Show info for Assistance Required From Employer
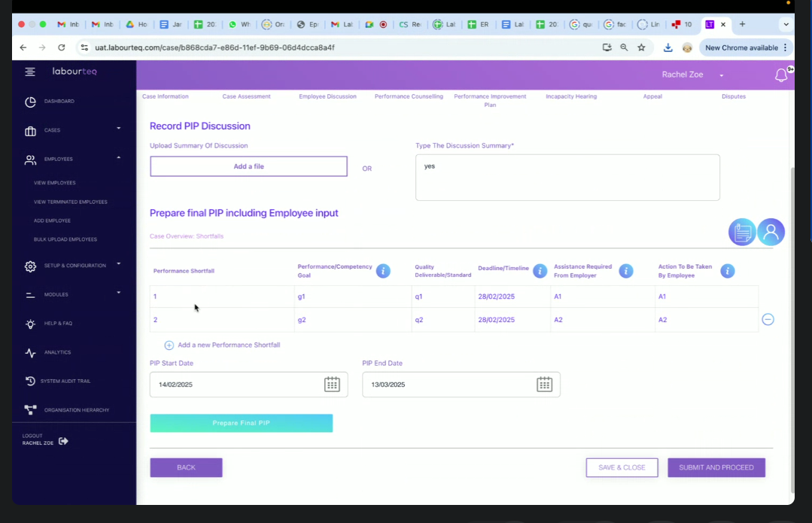The height and width of the screenshot is (523, 812). pyautogui.click(x=625, y=271)
